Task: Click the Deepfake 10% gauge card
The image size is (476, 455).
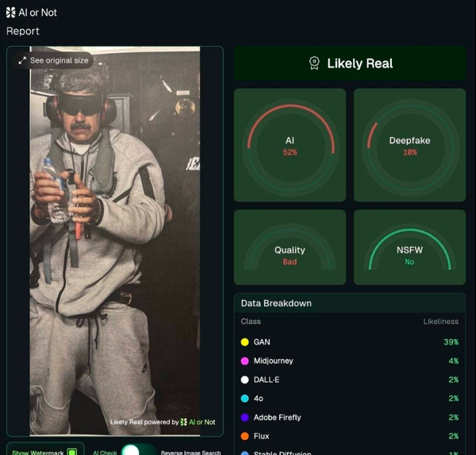Action: tap(410, 145)
